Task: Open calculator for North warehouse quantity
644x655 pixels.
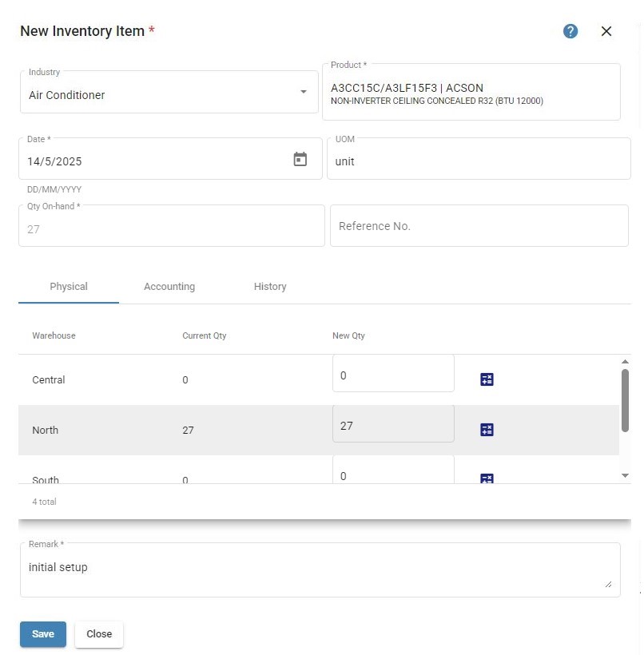Action: point(487,430)
